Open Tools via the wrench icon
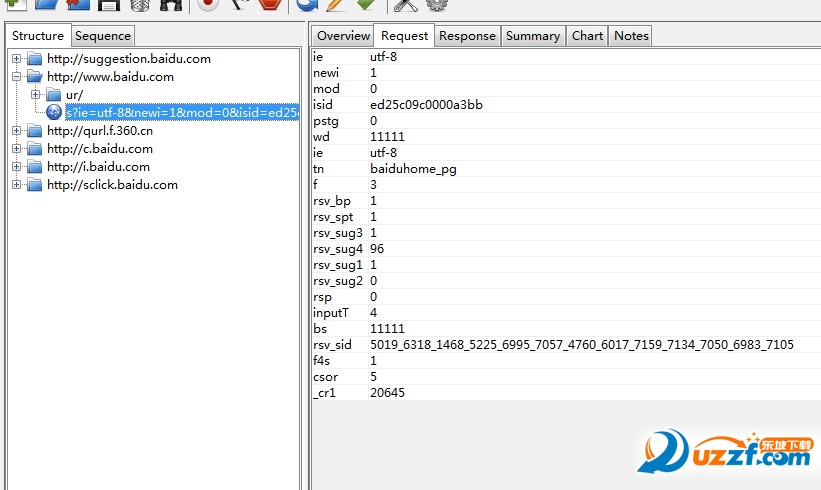Image resolution: width=821 pixels, height=490 pixels. [405, 4]
